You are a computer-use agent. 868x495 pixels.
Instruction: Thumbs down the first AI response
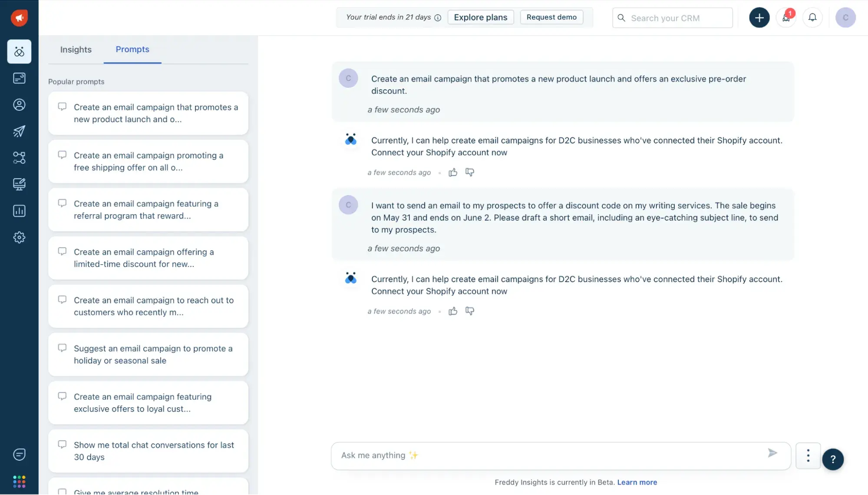(x=470, y=173)
